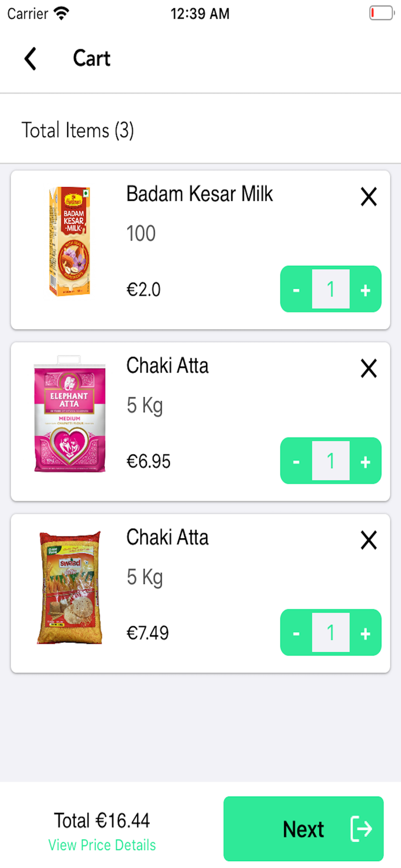This screenshot has height=868, width=401.
Task: Remove the €7.49 Chaki Atta with its X
Action: pyautogui.click(x=369, y=540)
